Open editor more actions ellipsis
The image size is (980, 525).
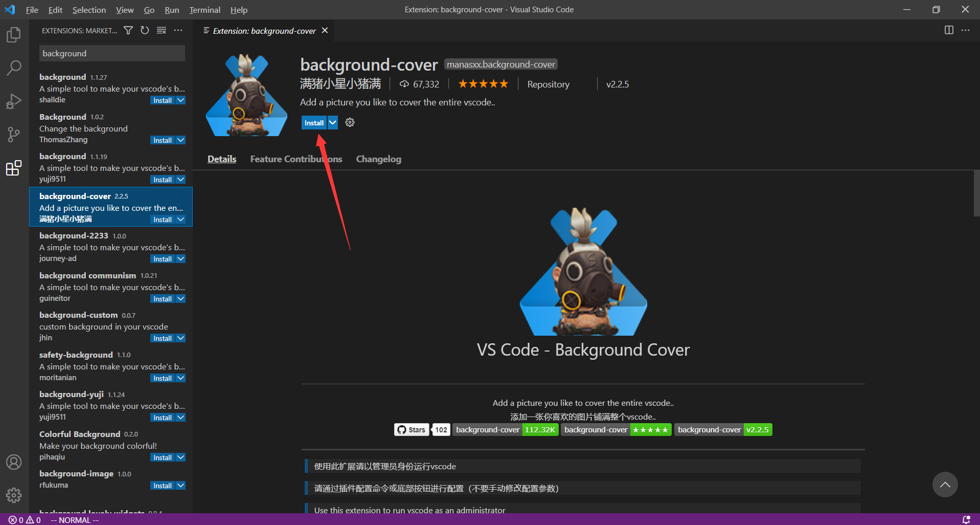pos(965,30)
